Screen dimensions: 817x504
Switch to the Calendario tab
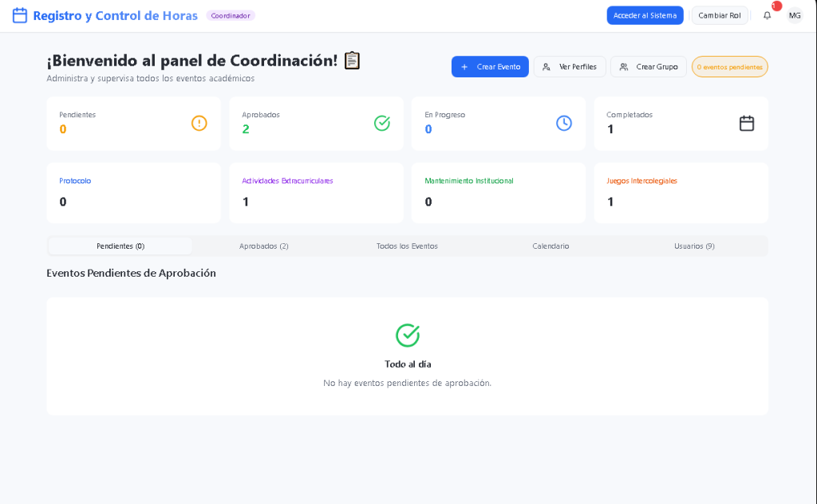click(x=551, y=246)
